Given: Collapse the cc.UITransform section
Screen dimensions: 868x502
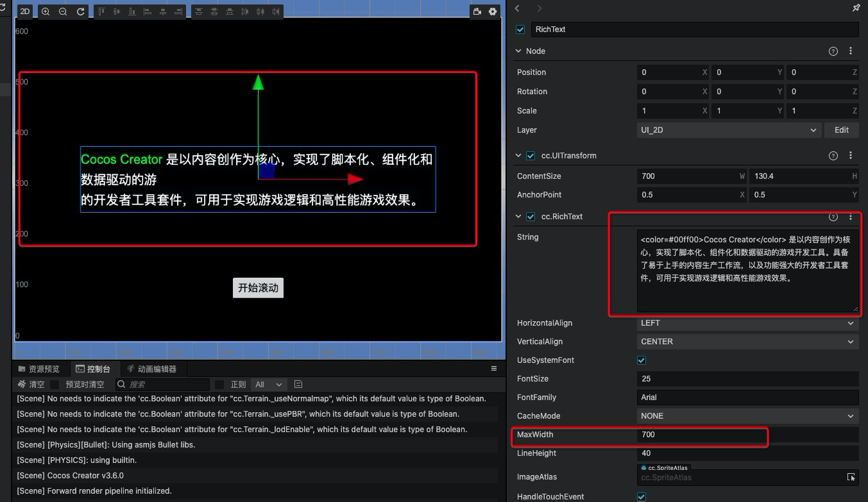Looking at the screenshot, I should (518, 156).
